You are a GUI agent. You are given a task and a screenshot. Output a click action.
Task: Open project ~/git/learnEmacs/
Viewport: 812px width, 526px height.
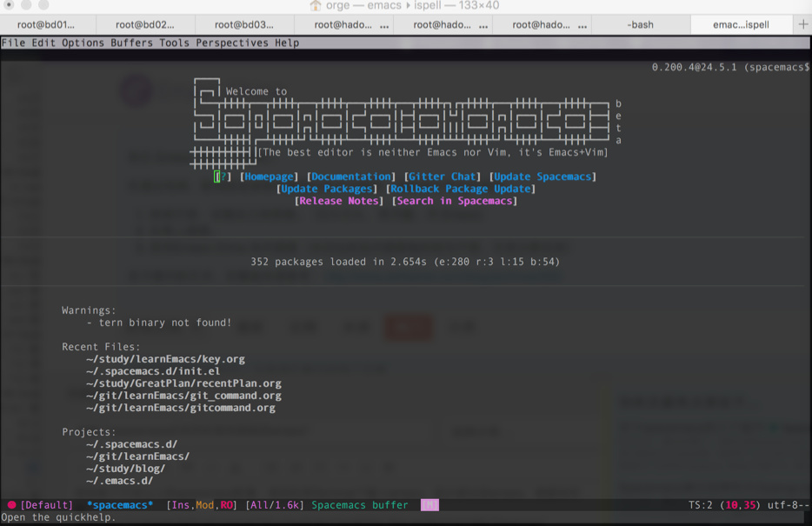[x=137, y=456]
